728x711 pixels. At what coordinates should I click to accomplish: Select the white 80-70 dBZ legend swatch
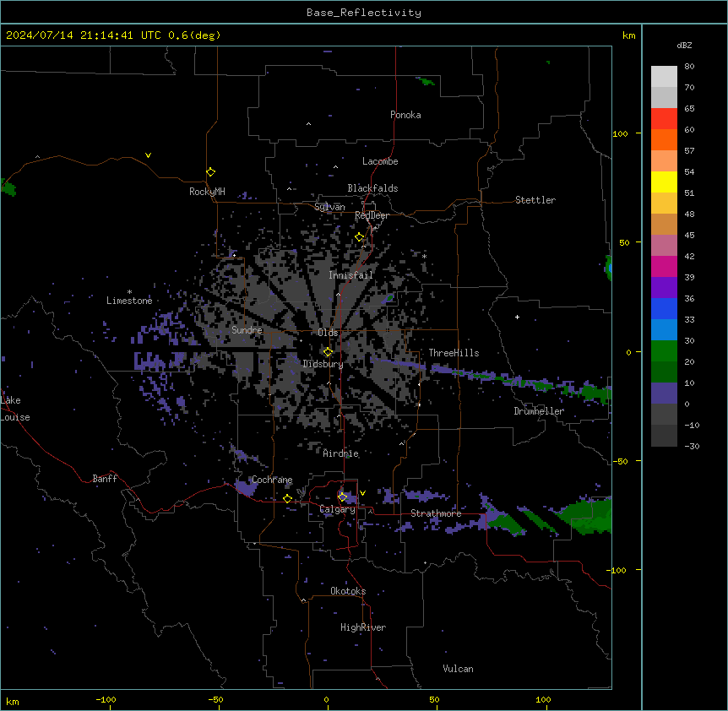664,77
